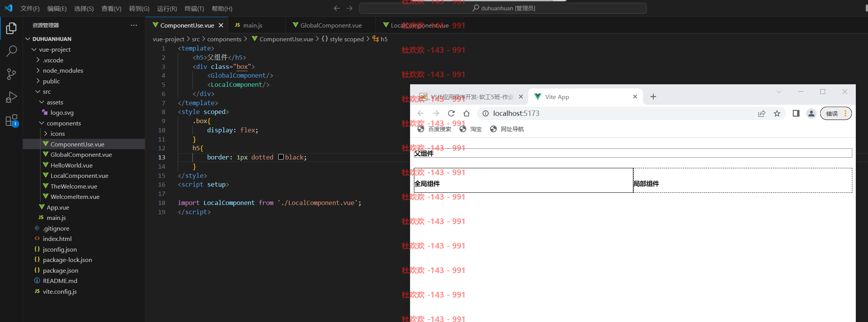Open the browser profile avatar
Image resolution: width=868 pixels, height=322 pixels.
811,113
